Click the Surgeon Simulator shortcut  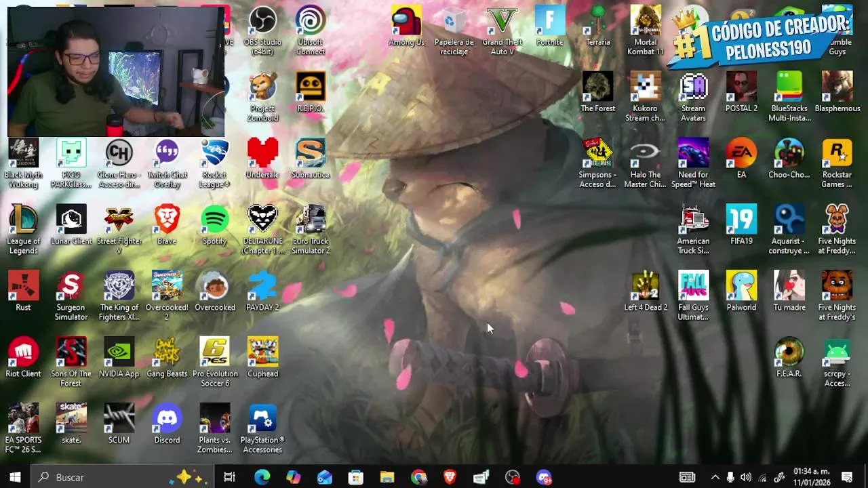click(x=71, y=296)
